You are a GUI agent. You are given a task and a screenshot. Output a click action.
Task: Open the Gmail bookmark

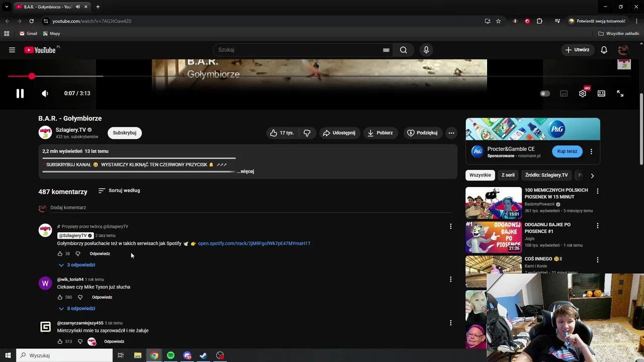click(28, 34)
